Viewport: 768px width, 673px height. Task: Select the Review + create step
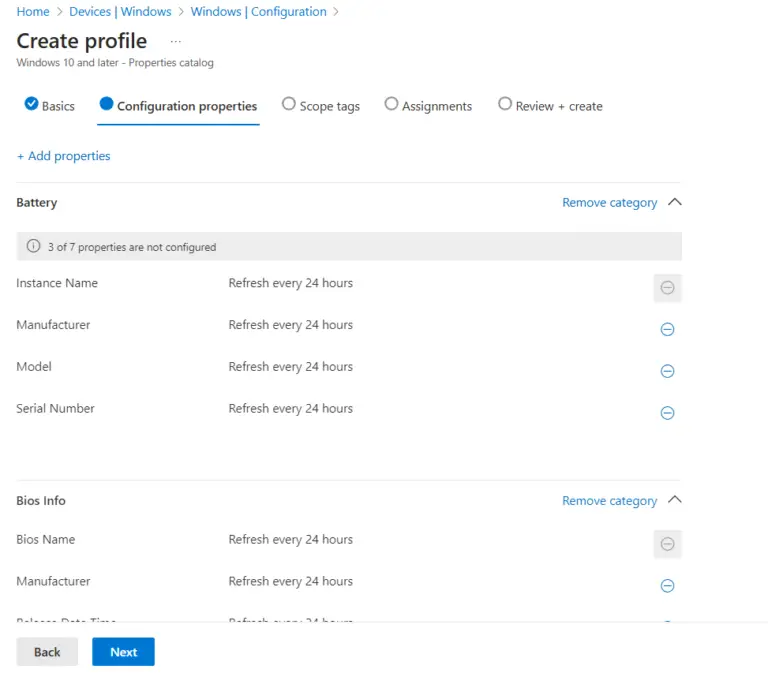click(x=550, y=106)
